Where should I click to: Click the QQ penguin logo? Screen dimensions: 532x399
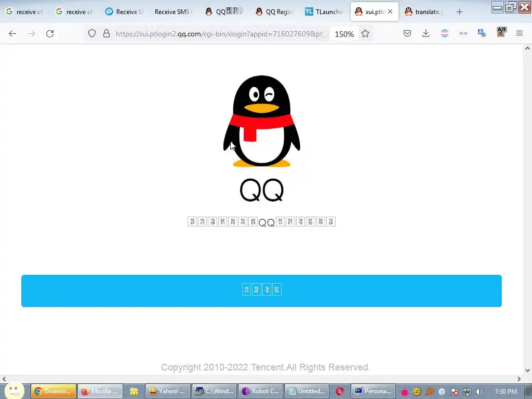coord(262,121)
